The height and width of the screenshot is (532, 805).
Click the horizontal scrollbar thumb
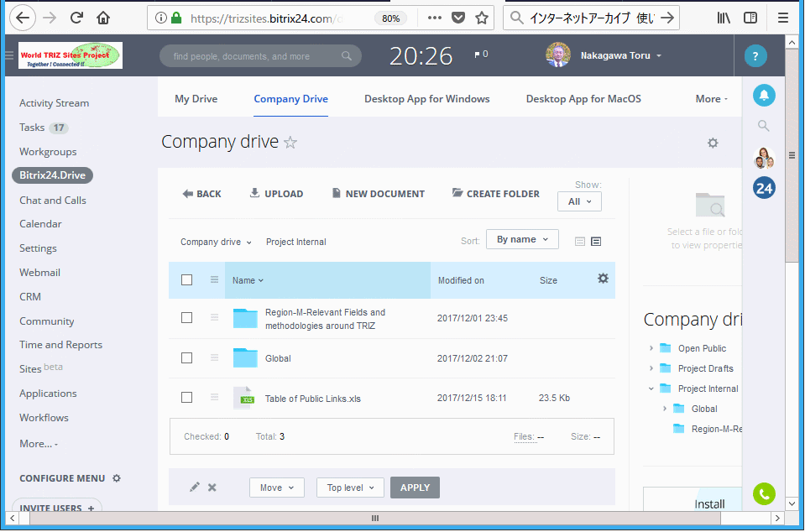point(374,518)
